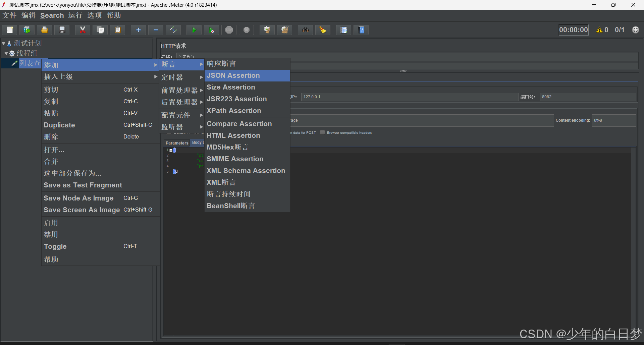644x345 pixels.
Task: Click the Copy toolbar icon
Action: click(100, 30)
